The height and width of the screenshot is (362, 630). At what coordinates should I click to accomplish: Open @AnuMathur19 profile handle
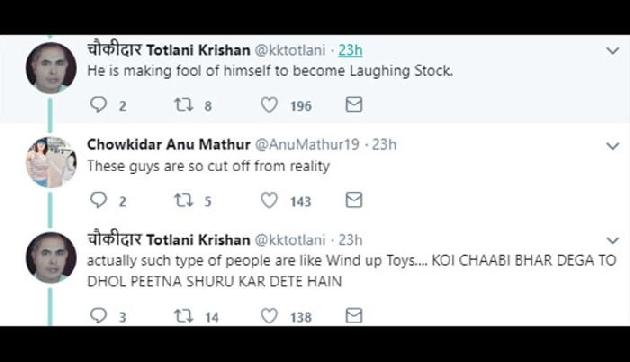[x=307, y=145]
